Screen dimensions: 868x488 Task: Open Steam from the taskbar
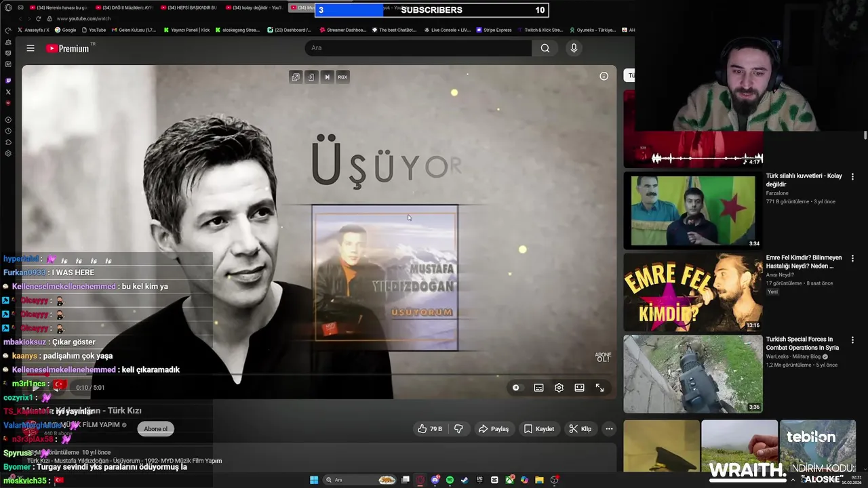pos(465,480)
